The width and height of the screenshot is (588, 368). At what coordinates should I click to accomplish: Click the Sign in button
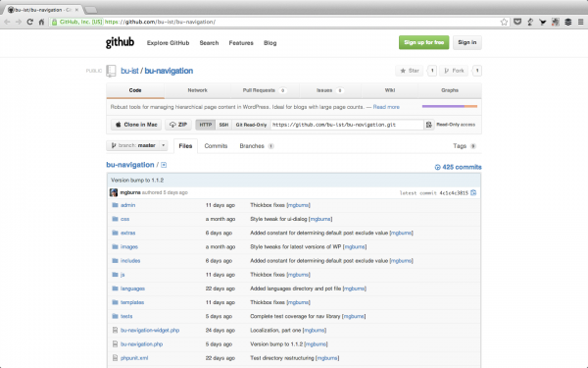pos(466,42)
